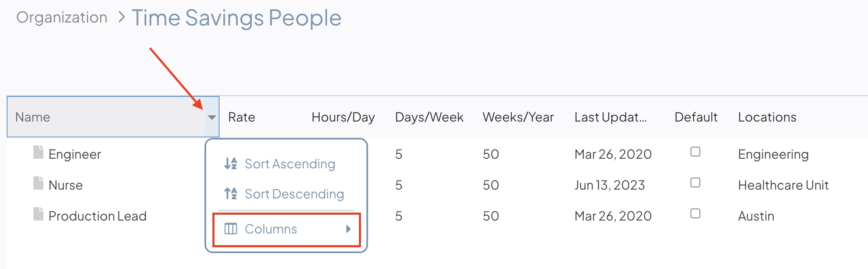Expand the Columns submenu arrow
868x269 pixels.
tap(348, 229)
